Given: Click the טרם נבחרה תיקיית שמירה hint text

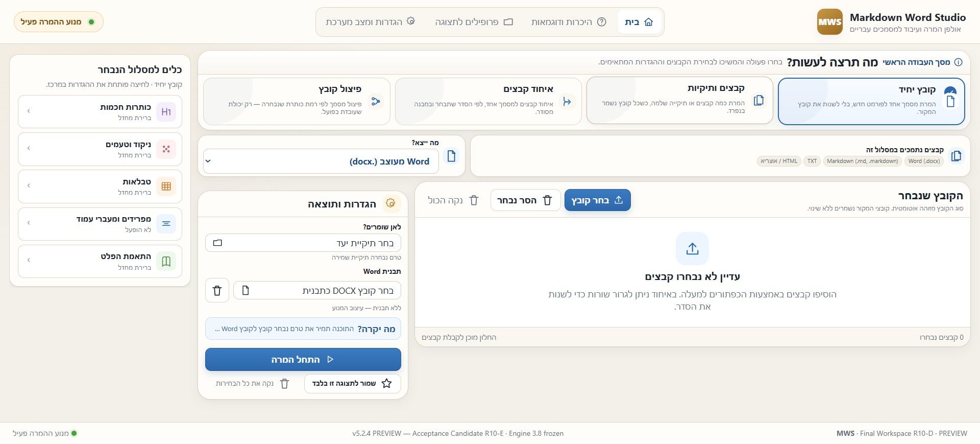Looking at the screenshot, I should pos(366,258).
